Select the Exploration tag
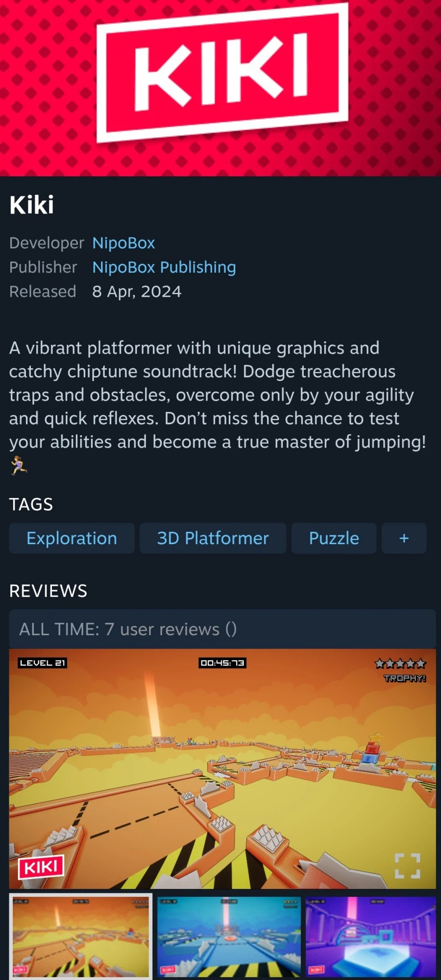Viewport: 441px width, 980px height. [x=72, y=538]
